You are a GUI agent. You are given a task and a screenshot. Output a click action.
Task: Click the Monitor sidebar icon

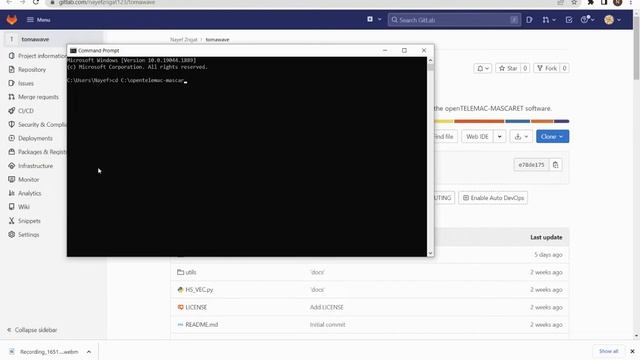pyautogui.click(x=11, y=180)
